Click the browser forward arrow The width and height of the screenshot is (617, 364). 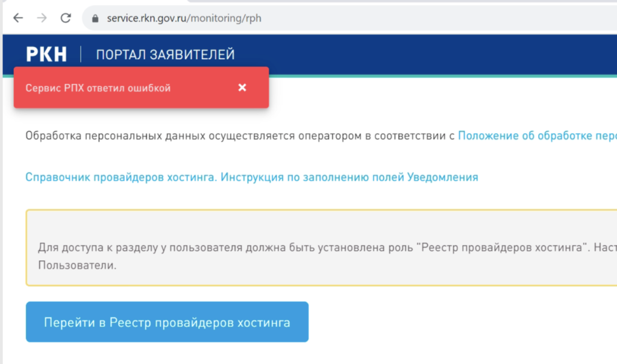click(x=42, y=18)
